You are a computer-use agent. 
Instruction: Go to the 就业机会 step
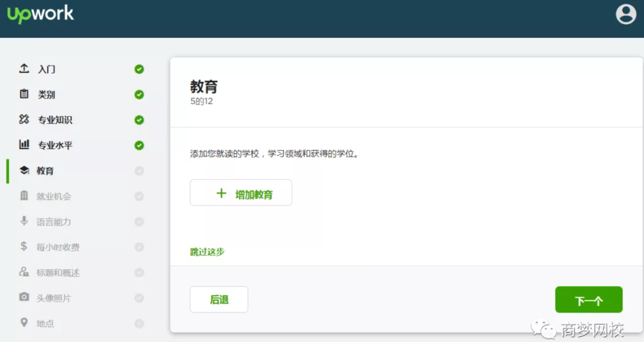pos(54,196)
